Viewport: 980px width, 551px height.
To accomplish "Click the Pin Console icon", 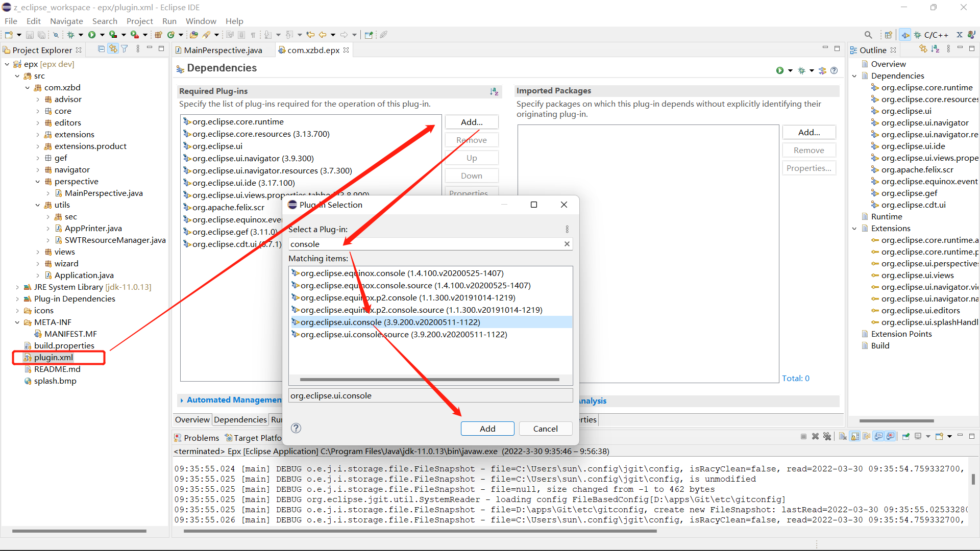I will (906, 436).
